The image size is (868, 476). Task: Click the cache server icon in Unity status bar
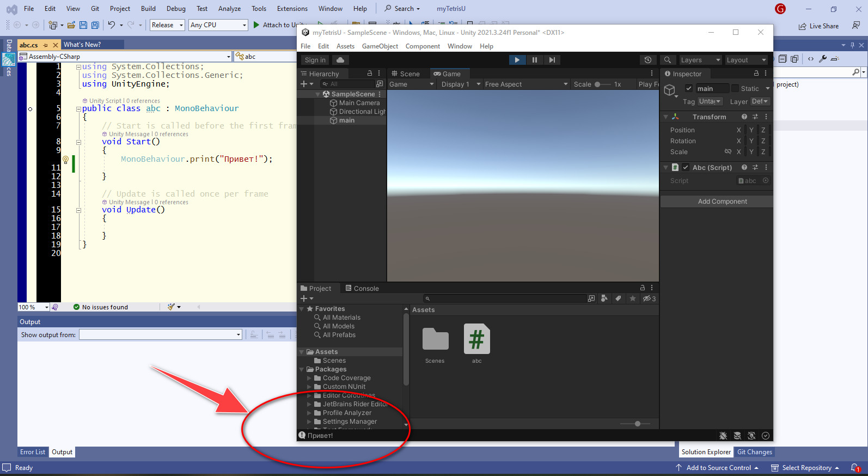[737, 436]
